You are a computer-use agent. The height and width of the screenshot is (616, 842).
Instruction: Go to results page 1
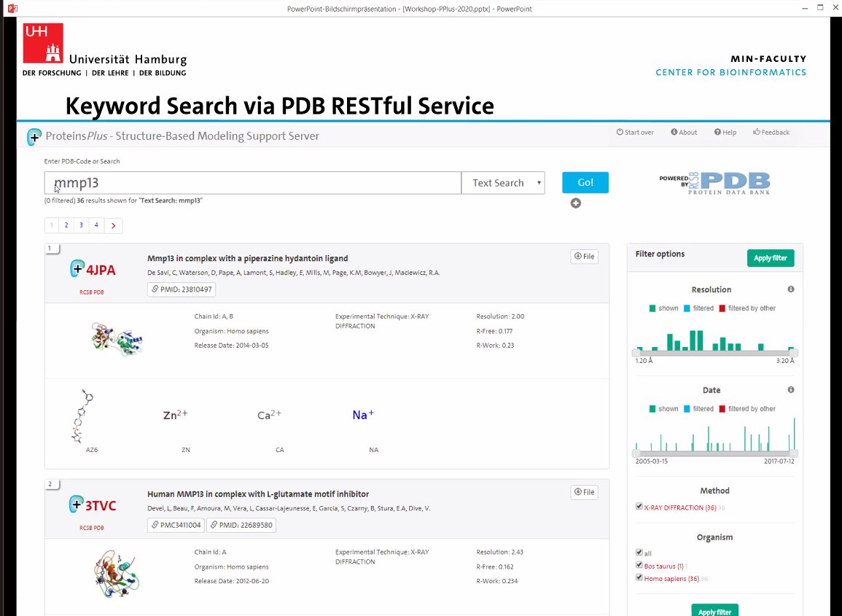(x=52, y=225)
